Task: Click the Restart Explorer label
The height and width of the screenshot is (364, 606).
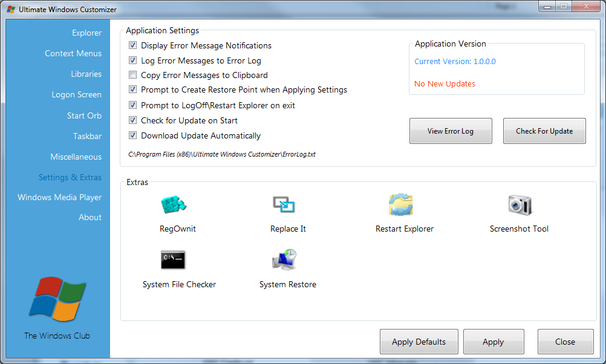Action: point(405,229)
